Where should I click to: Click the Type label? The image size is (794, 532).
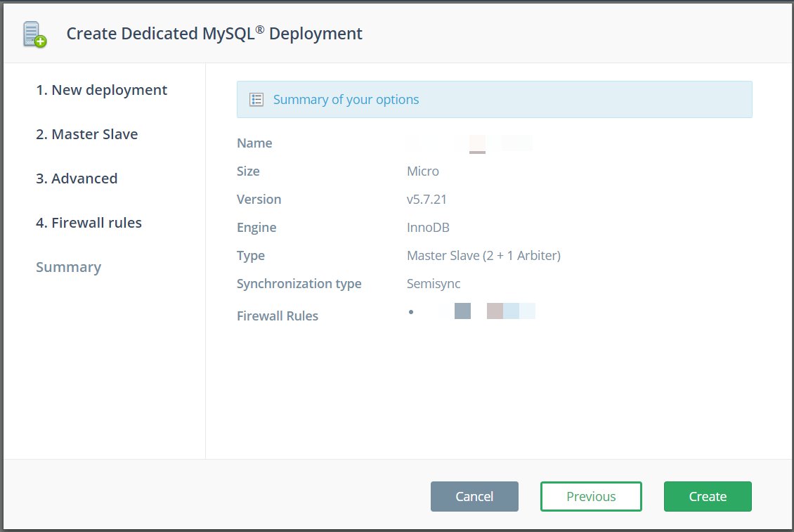pos(251,256)
